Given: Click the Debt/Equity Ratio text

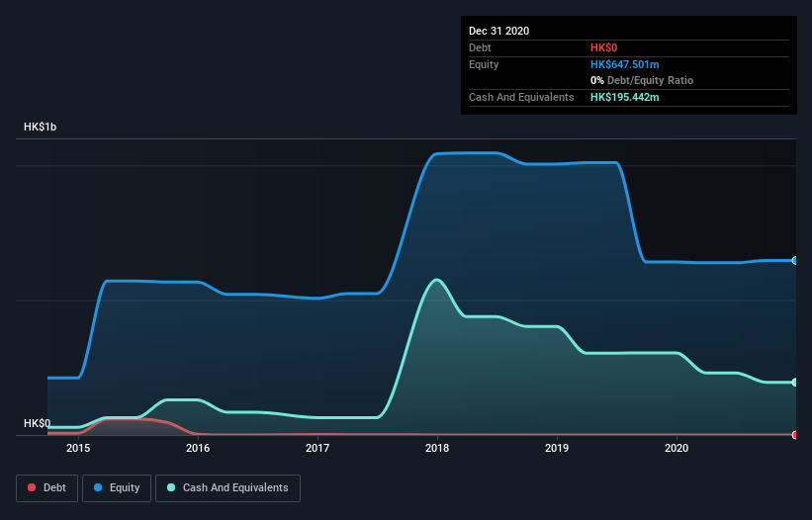Looking at the screenshot, I should [650, 80].
